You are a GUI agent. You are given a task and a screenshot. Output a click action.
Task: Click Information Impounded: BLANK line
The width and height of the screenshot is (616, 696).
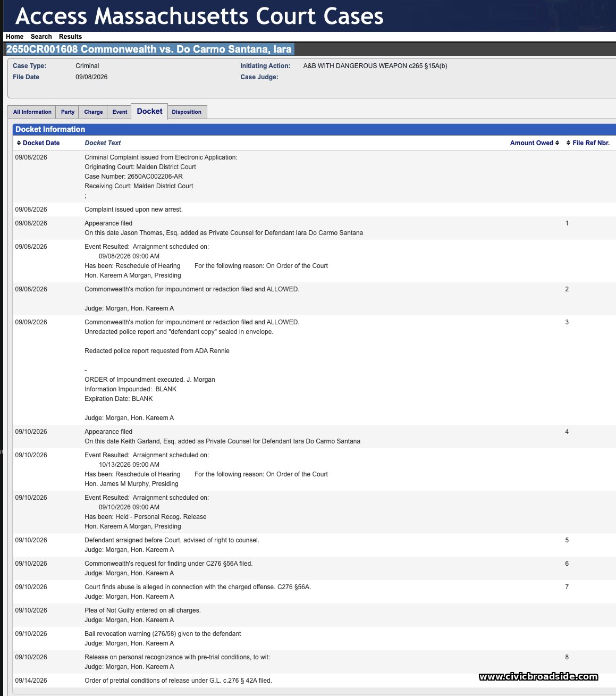click(x=130, y=389)
